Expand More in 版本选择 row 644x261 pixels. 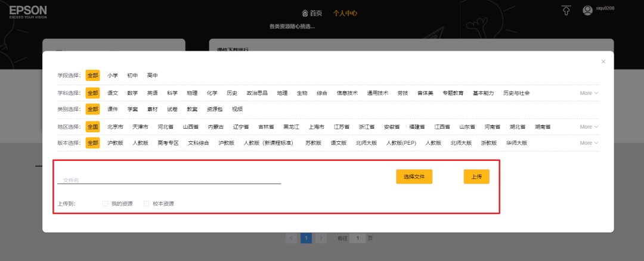[589, 143]
